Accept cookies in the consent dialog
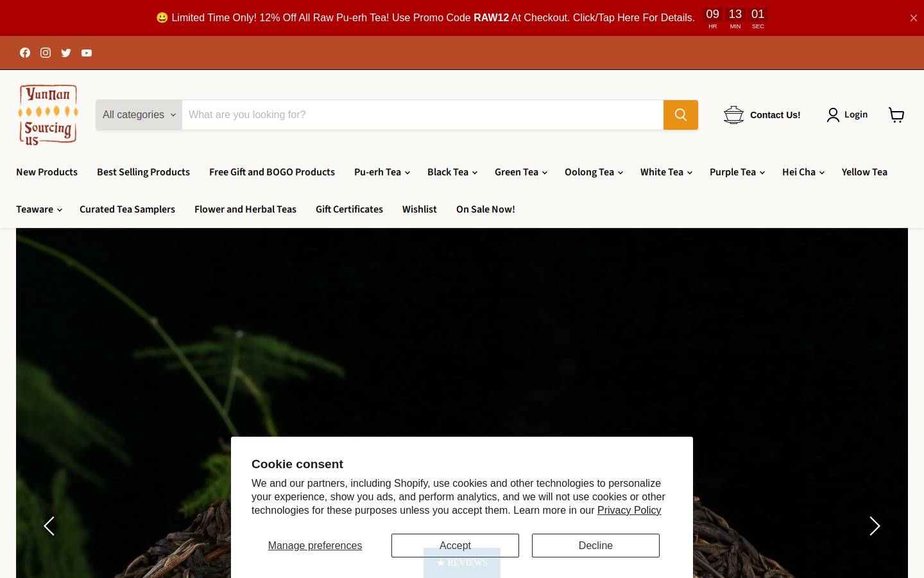The width and height of the screenshot is (924, 578). point(455,545)
